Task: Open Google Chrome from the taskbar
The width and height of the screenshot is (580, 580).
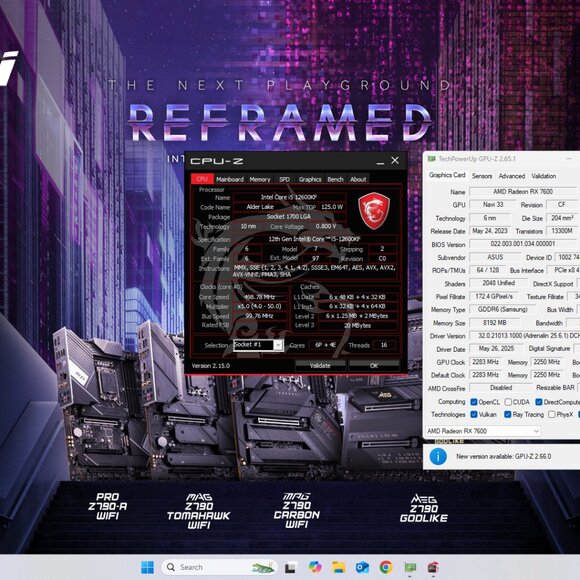Action: pos(386,567)
